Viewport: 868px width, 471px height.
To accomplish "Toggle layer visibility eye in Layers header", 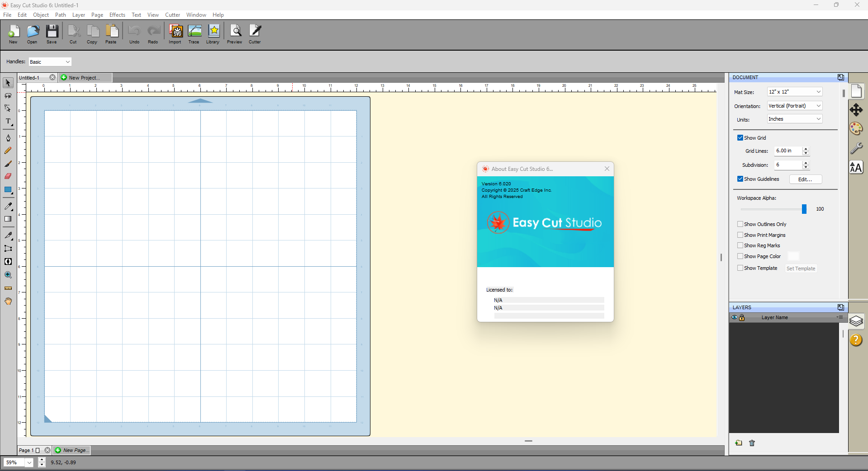I will tap(734, 317).
